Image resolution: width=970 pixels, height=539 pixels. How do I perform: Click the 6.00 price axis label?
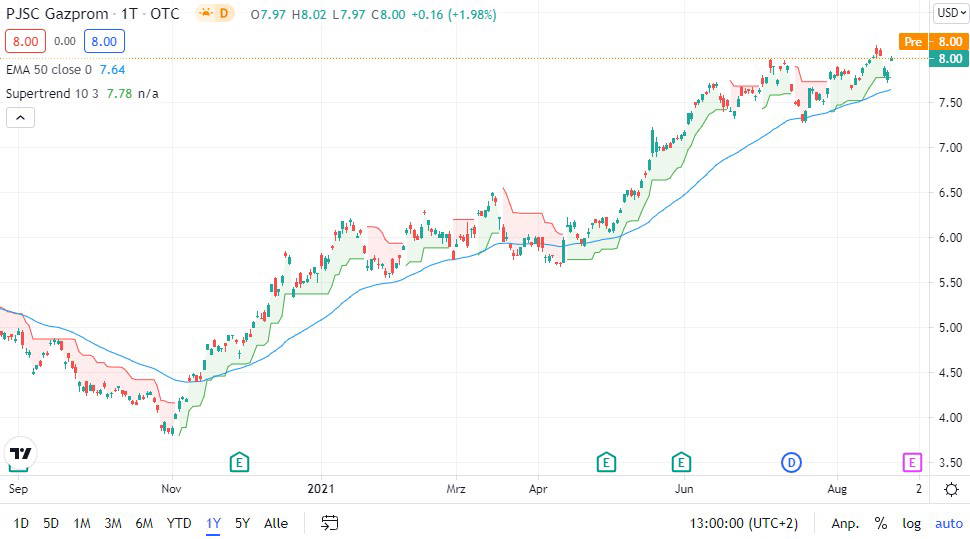pos(950,238)
